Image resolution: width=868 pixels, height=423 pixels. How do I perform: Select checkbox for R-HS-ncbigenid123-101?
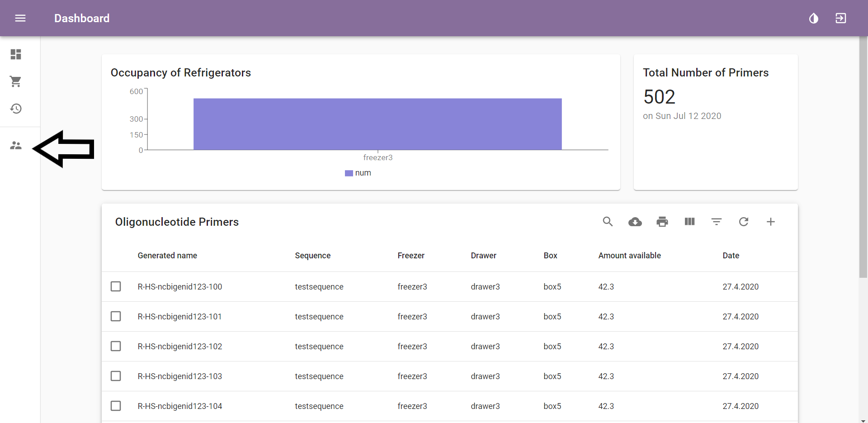116,316
